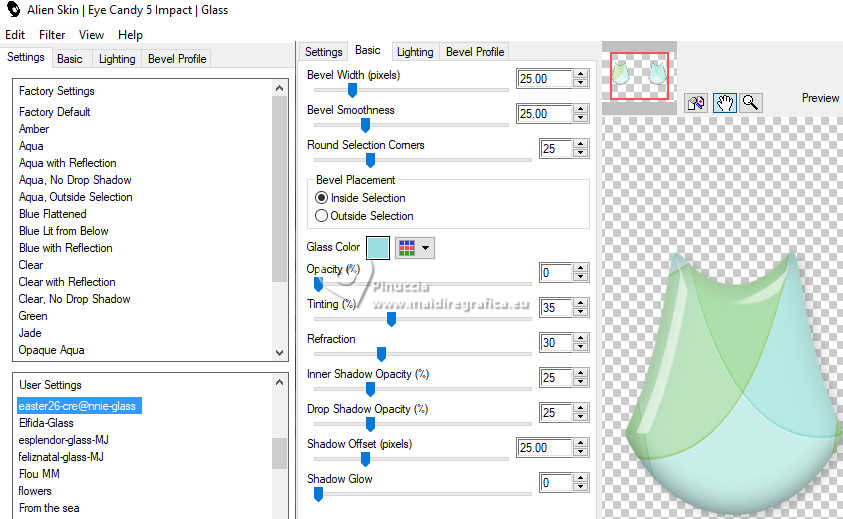Switch to the left Lighting tab

117,59
